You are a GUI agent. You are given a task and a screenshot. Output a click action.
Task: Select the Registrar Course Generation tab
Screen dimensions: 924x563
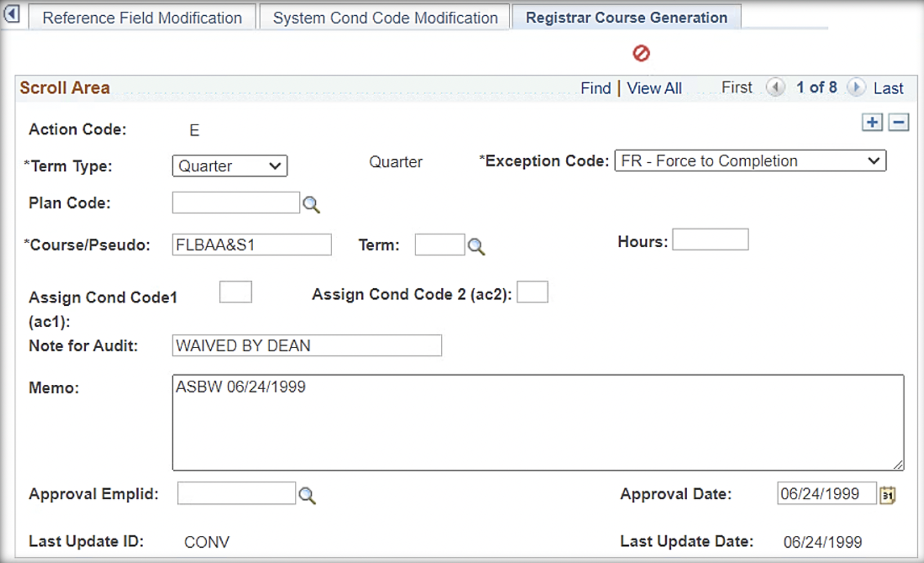[x=626, y=18]
